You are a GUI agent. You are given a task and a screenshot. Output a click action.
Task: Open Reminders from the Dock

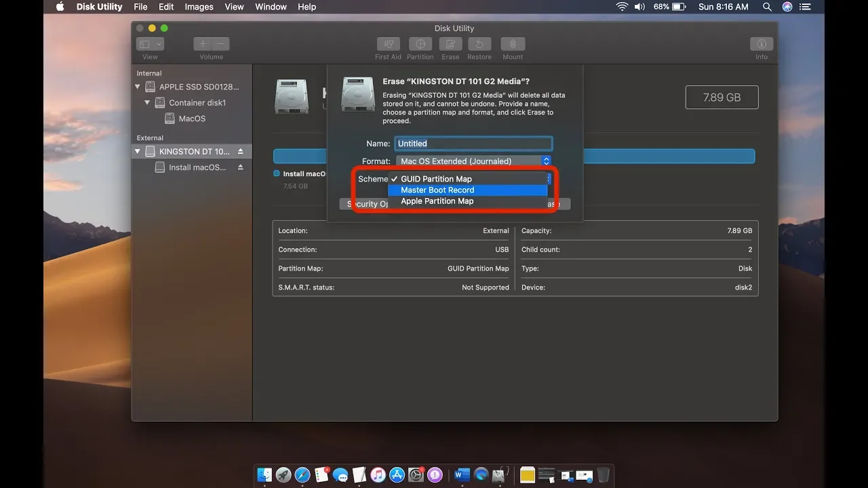[321, 475]
